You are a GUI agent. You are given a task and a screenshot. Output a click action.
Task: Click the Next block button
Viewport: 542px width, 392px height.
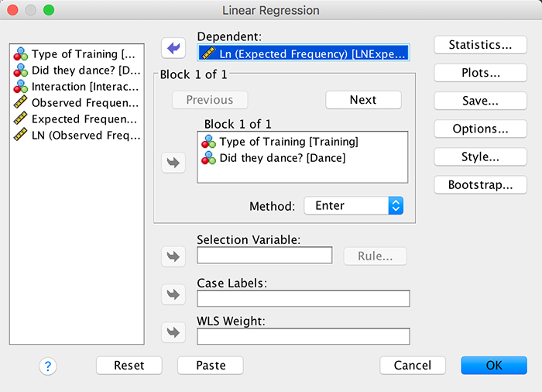click(x=363, y=100)
